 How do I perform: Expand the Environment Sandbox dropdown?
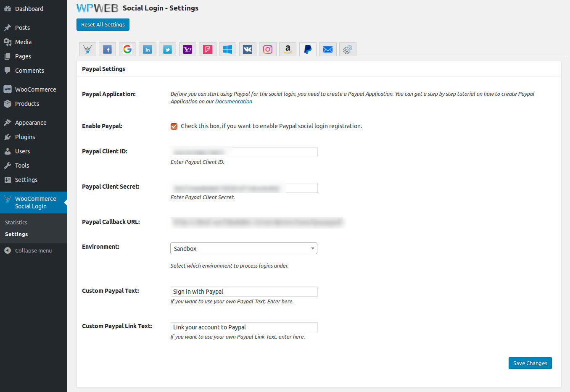(244, 249)
